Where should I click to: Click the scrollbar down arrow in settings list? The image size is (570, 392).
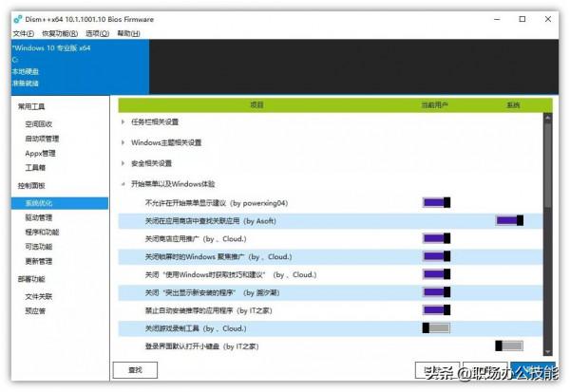click(x=548, y=352)
